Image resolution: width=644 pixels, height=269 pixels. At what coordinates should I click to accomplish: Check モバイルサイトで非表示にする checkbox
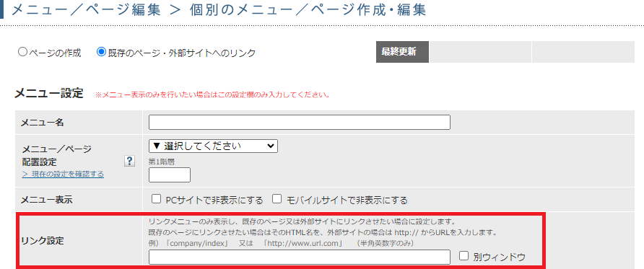(x=277, y=199)
